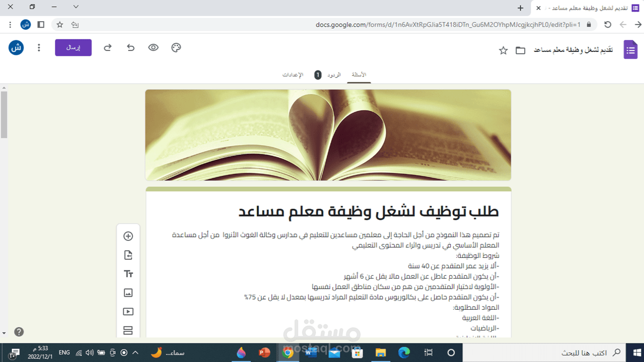Viewport: 644px width, 362px height.
Task: Undo the last form change
Action: coord(131,47)
